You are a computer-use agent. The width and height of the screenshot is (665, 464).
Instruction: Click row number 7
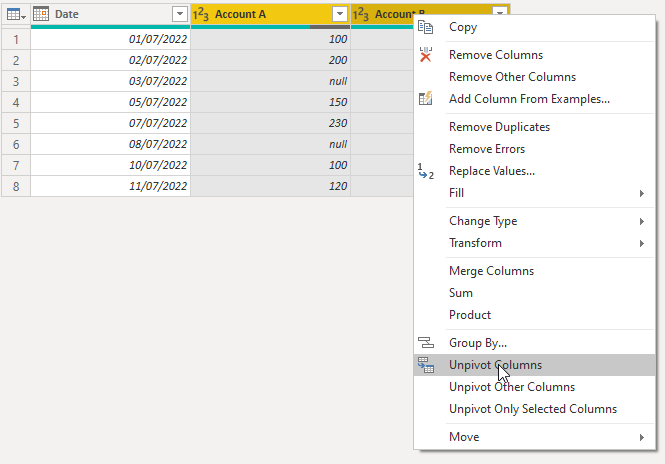(x=16, y=165)
